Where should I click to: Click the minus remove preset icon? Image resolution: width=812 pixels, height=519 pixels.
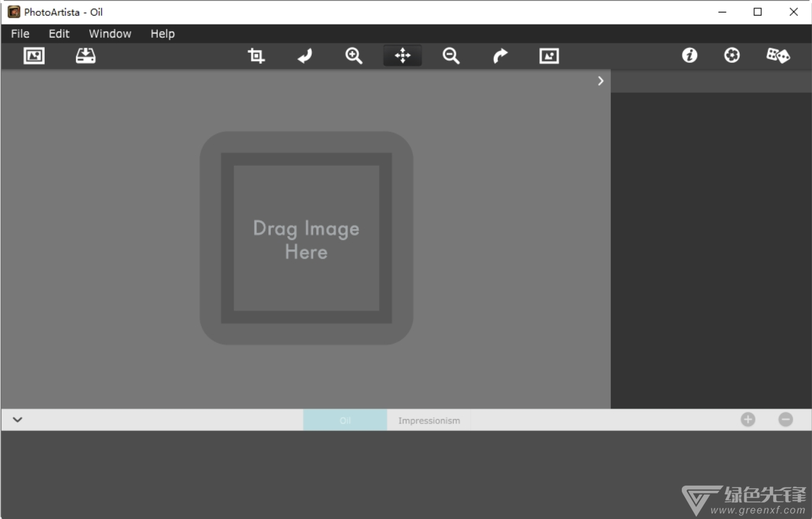pyautogui.click(x=786, y=419)
